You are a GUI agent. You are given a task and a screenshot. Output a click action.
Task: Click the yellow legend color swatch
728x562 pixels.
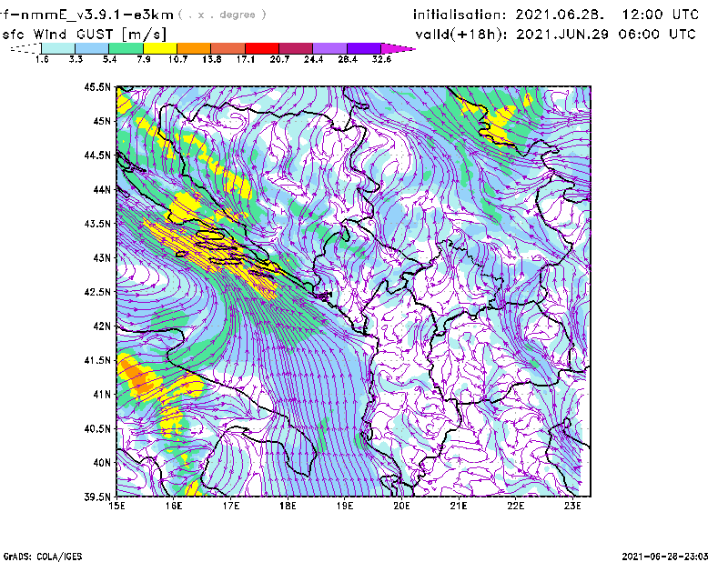[x=160, y=48]
